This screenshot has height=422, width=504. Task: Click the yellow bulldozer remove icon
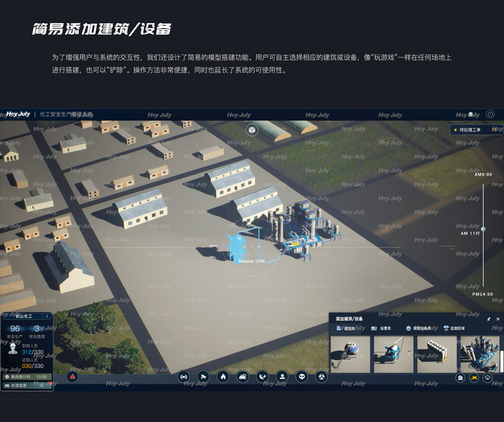[x=474, y=378]
